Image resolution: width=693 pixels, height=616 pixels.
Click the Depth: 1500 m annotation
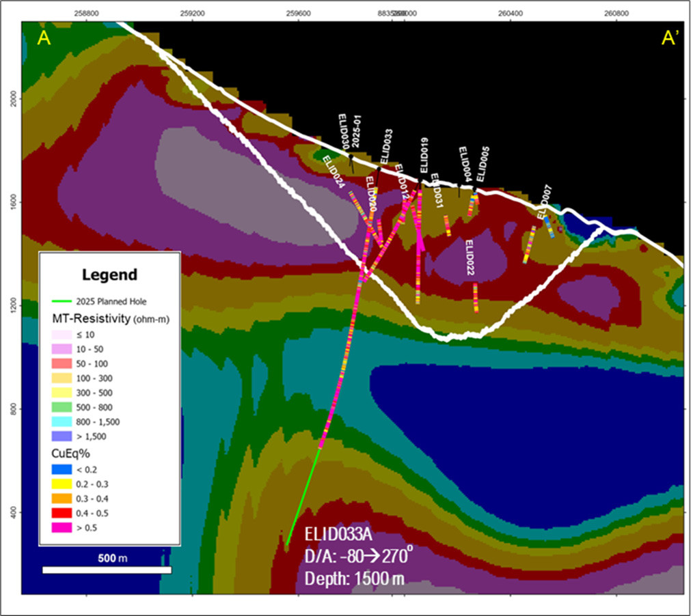355,578
